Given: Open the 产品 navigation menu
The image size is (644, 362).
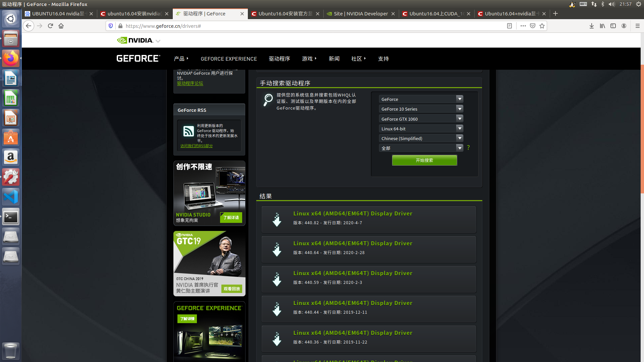Looking at the screenshot, I should coord(181,59).
